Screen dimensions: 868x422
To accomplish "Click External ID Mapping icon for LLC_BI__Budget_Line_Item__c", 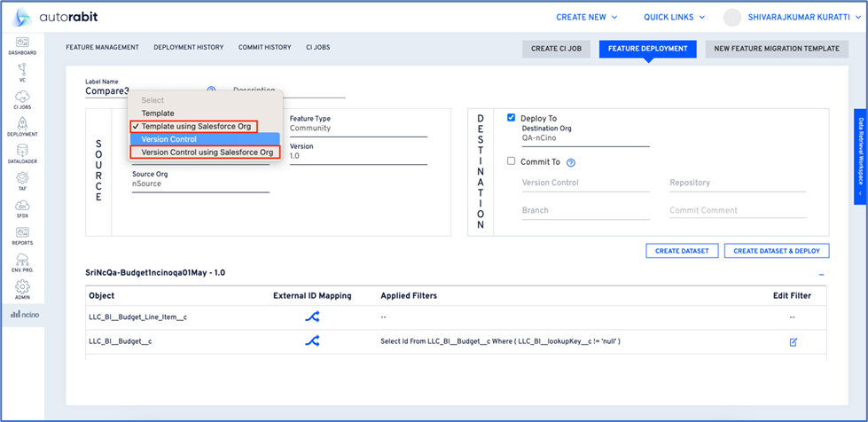I will [312, 316].
